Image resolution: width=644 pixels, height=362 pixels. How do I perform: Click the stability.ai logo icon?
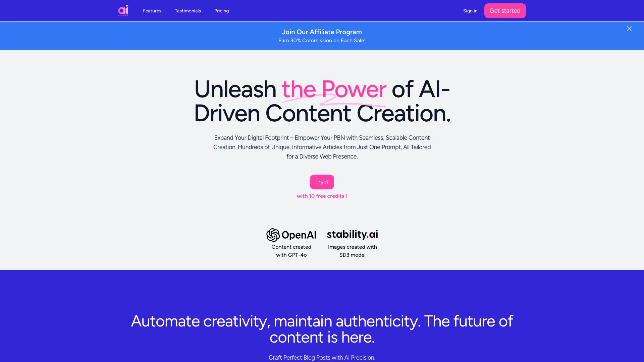[353, 234]
